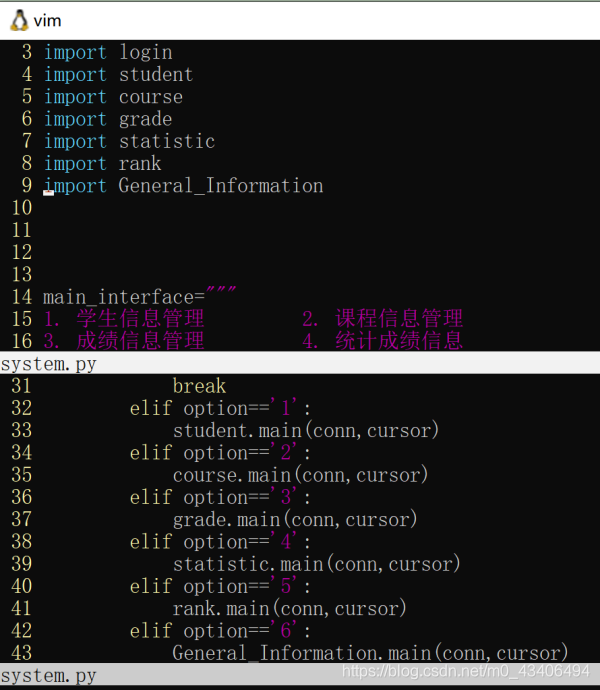Click 'General_Information' on line 9
The image size is (600, 690).
coord(221,186)
